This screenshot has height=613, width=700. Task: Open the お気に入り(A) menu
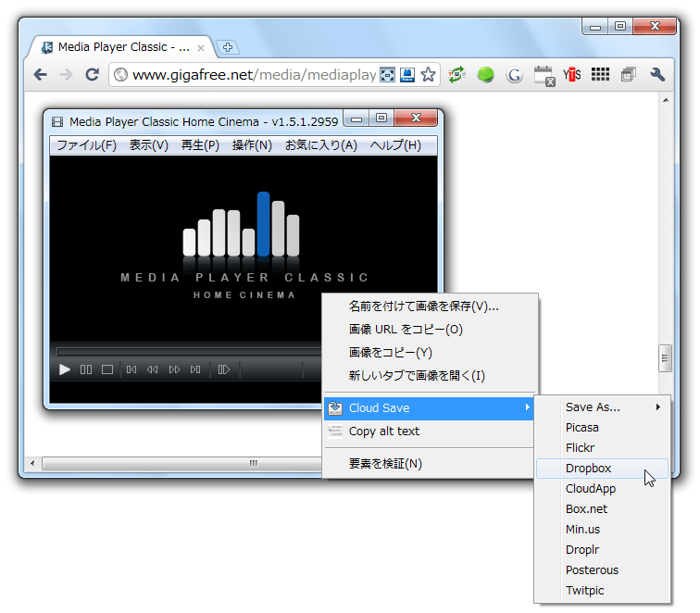[x=321, y=145]
